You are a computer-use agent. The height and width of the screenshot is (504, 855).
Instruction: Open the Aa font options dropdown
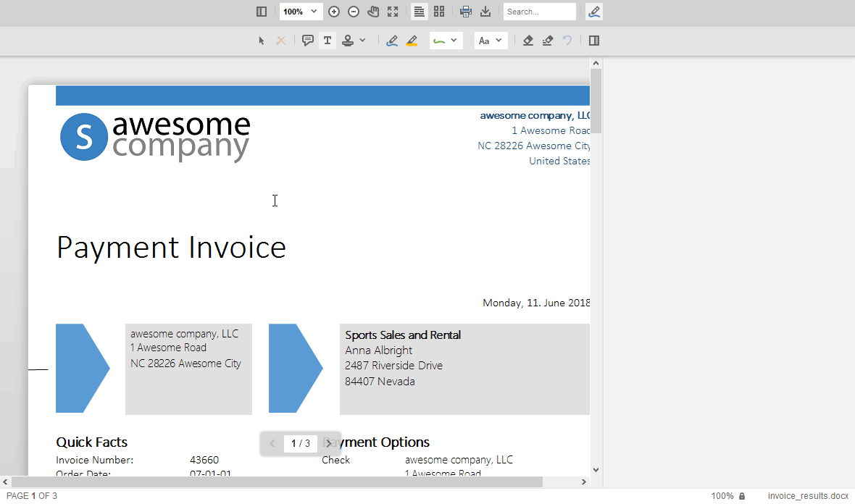point(491,41)
